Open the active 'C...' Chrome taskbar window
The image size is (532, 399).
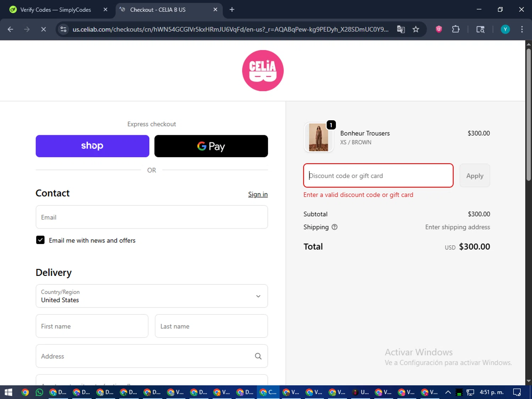coord(268,392)
